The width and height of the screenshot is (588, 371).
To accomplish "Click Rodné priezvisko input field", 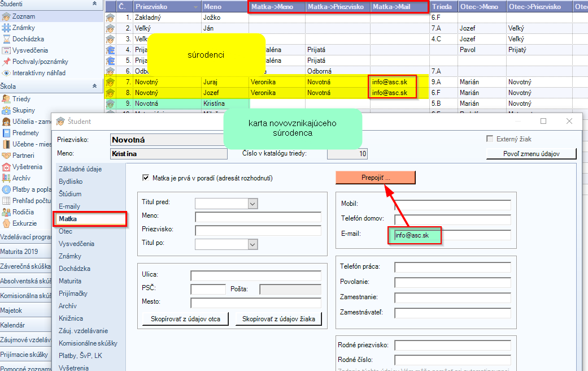I will [x=452, y=346].
